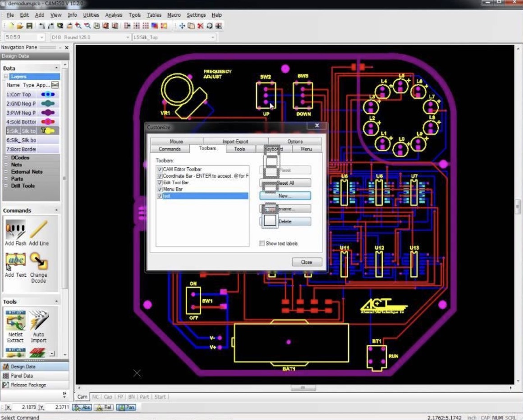Select the Add Flash command
This screenshot has width=523, height=420.
[15, 233]
